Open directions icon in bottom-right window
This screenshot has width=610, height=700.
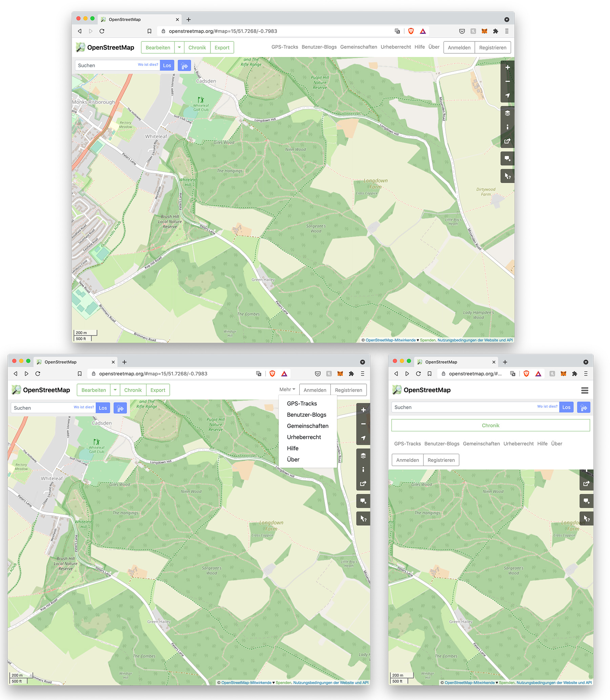pos(584,407)
